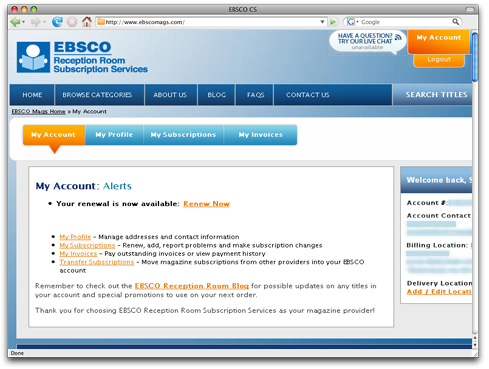Open the FAQS nav item

pos(256,95)
